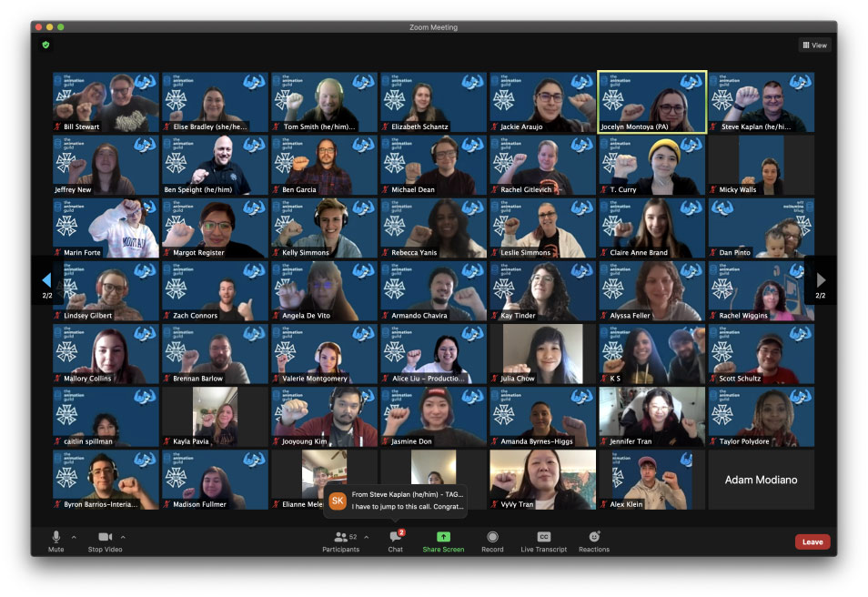
Task: Open the chat message from Steve Kaplan
Action: (x=396, y=500)
